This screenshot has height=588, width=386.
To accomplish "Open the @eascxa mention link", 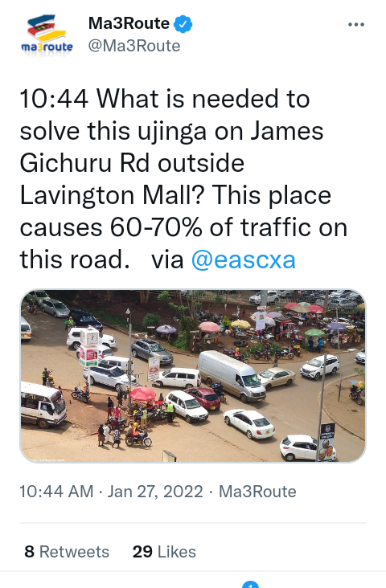I will pos(244,260).
